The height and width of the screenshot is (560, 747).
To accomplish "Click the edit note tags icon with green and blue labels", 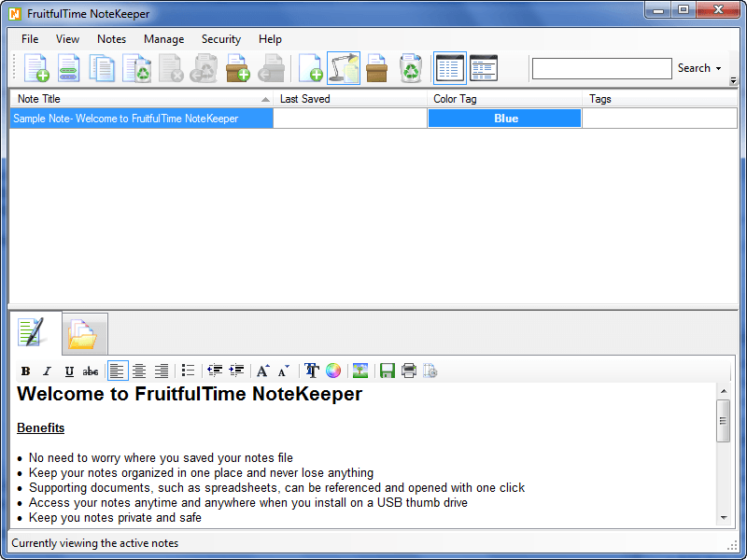I will click(69, 68).
